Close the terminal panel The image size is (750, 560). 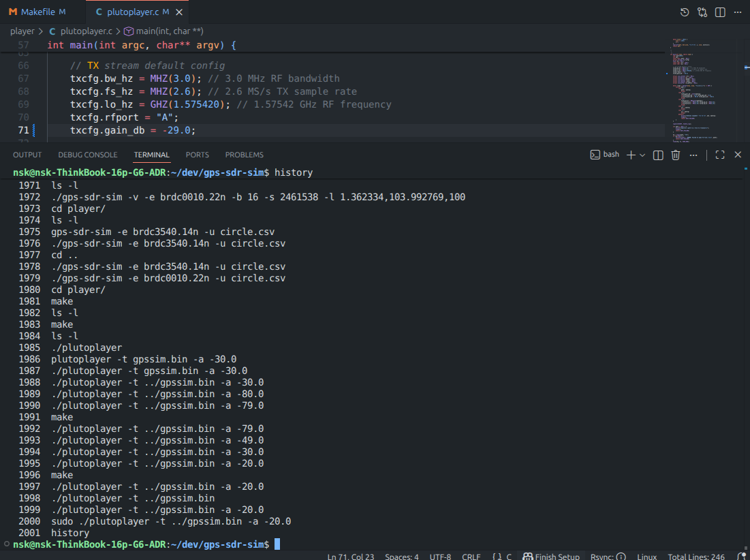(x=738, y=155)
